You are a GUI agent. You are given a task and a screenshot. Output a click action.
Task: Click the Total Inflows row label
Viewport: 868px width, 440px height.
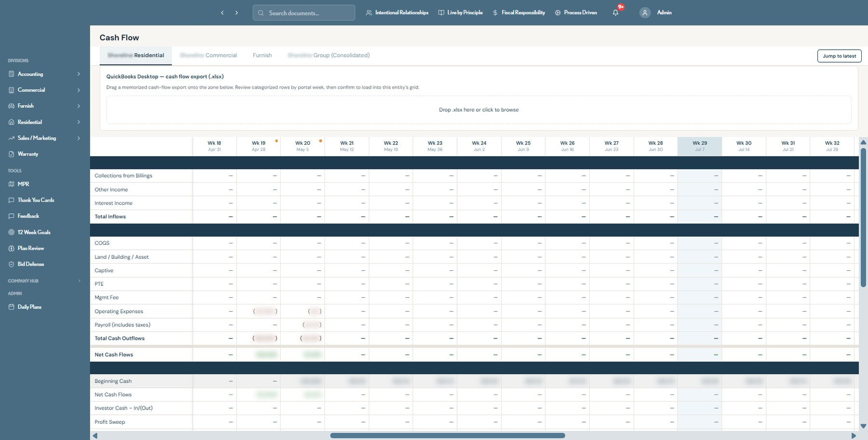[x=110, y=217]
